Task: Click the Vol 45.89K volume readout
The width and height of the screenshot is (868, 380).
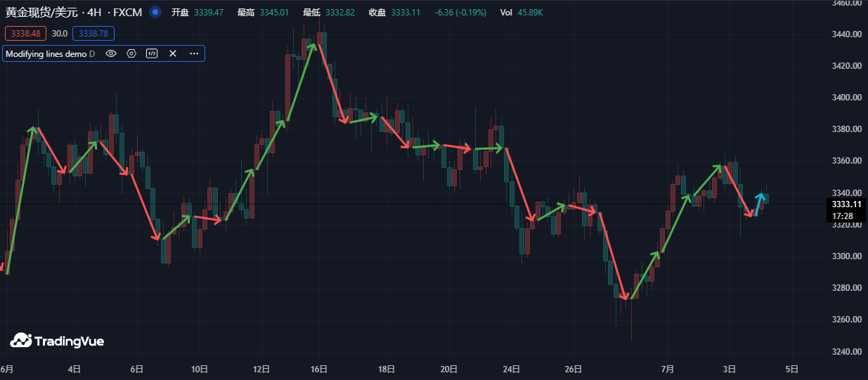Action: tap(521, 13)
